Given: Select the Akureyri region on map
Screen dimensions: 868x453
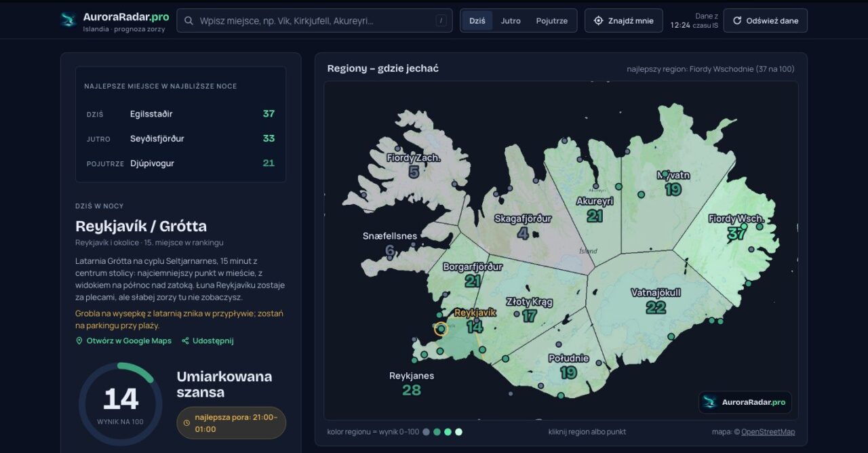Looking at the screenshot, I should point(595,208).
